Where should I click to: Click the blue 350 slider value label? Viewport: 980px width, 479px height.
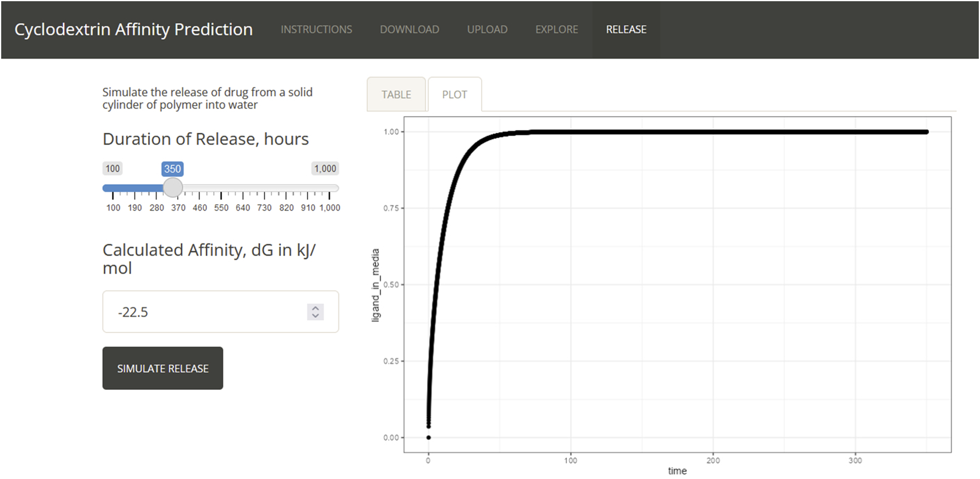(x=173, y=169)
